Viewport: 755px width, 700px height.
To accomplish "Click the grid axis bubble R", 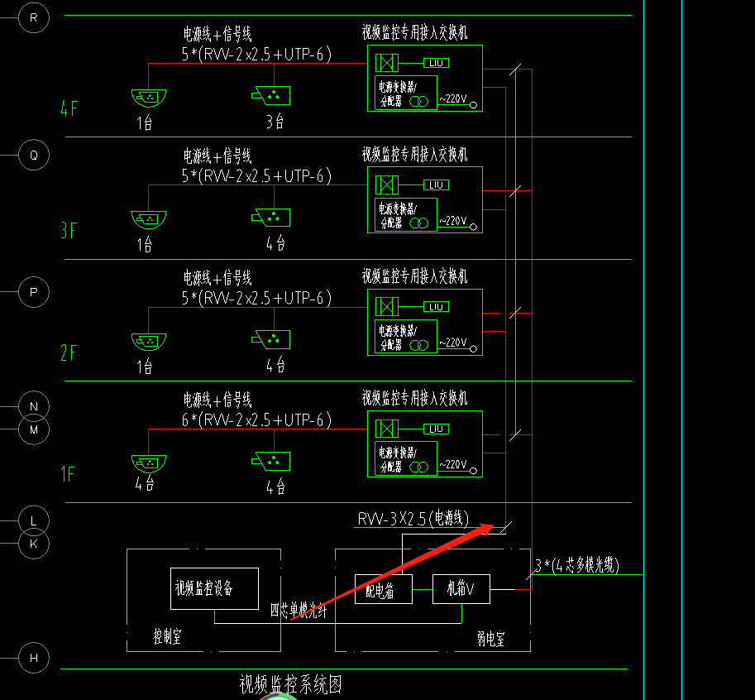I will point(34,18).
